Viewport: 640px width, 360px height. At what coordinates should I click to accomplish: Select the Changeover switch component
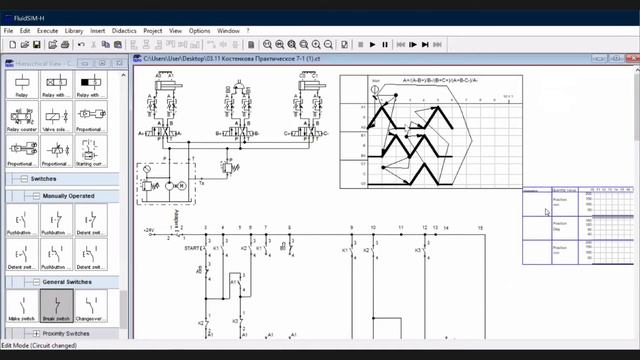point(91,306)
